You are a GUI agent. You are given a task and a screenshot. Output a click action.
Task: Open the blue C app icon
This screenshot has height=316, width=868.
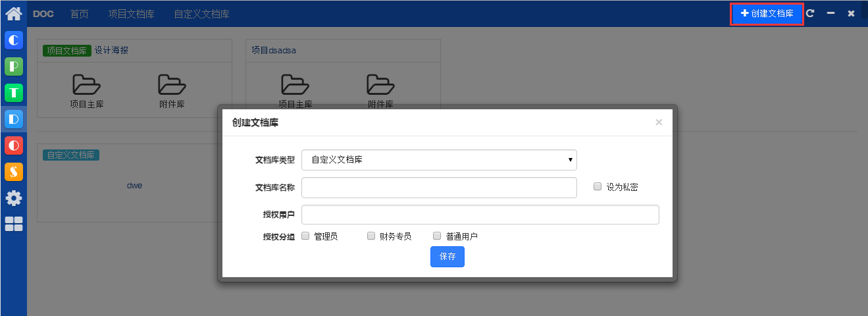(14, 40)
